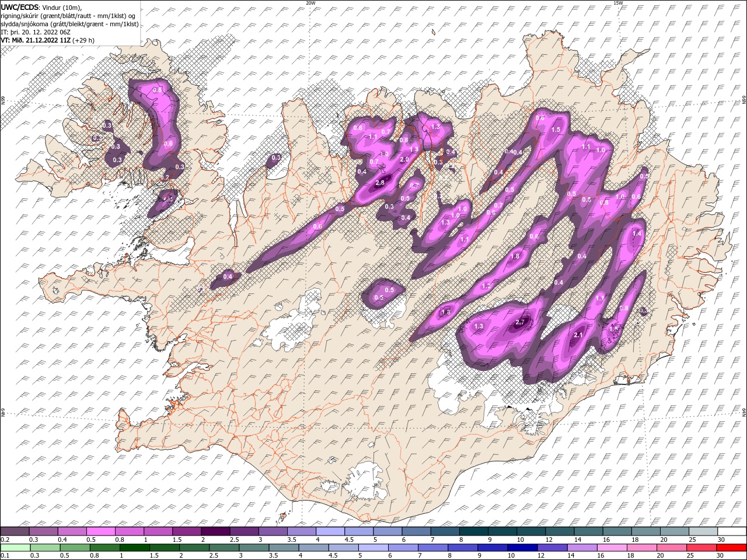Screen dimensions: 747x560
Task: Click the 2.7 snowfall value on the map
Action: coord(521,322)
